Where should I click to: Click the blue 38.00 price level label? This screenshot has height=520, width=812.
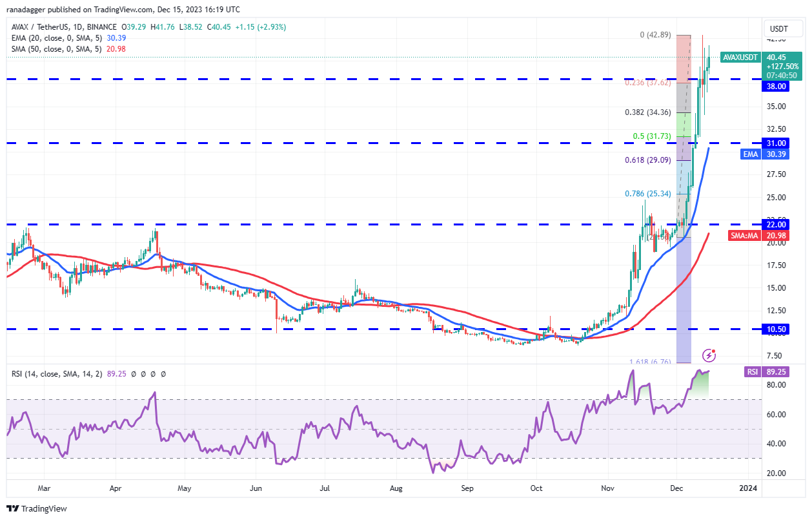click(x=775, y=86)
